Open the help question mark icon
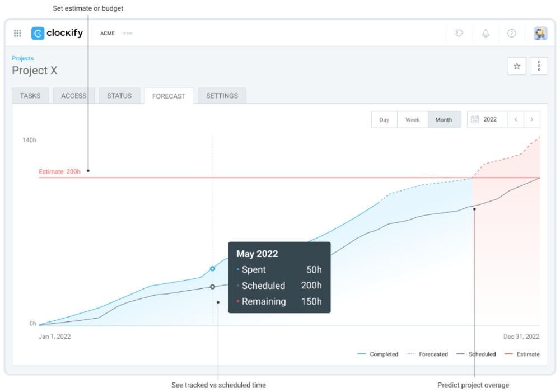Image resolution: width=560 pixels, height=392 pixels. click(511, 33)
